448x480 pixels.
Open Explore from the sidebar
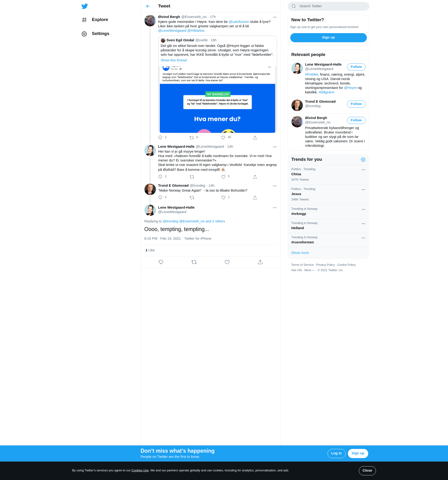click(95, 20)
